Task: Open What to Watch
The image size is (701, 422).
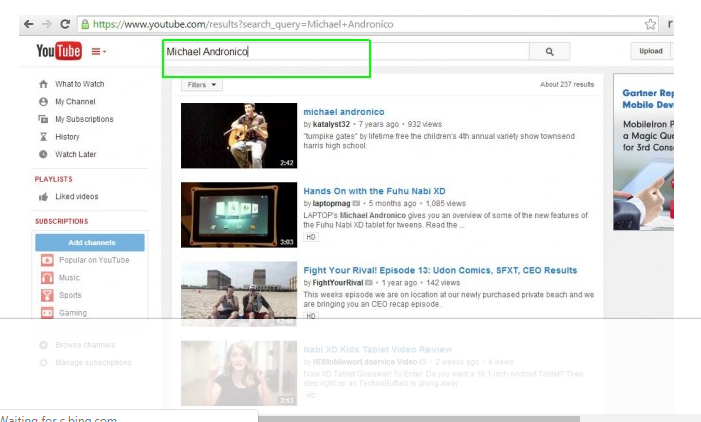Action: [x=80, y=84]
